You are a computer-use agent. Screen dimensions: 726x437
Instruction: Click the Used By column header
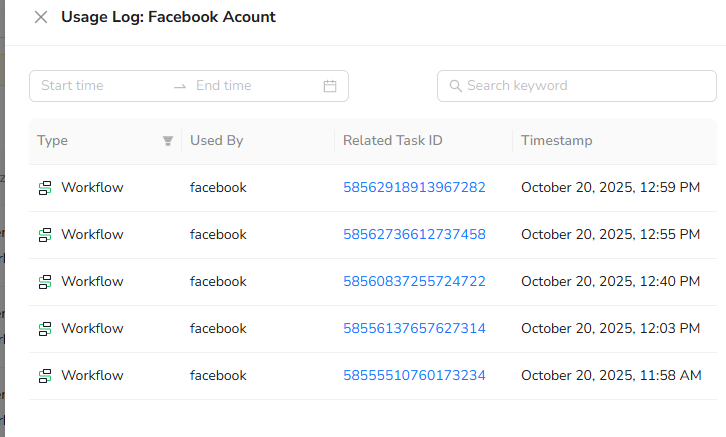(217, 141)
